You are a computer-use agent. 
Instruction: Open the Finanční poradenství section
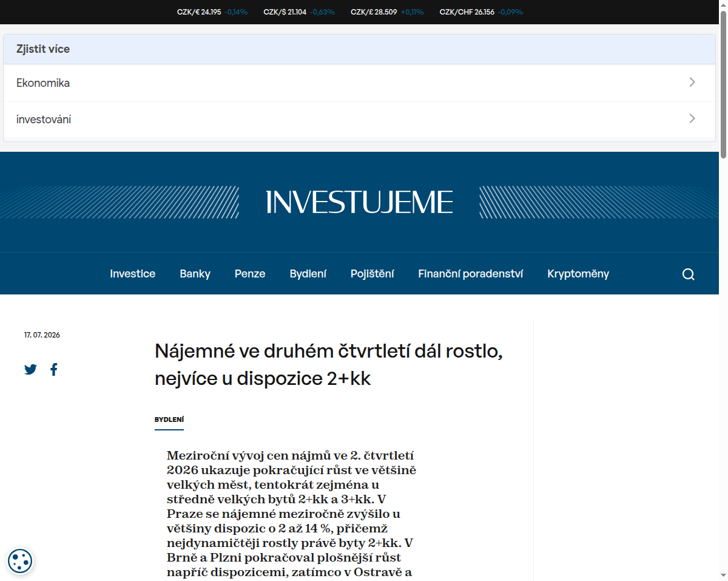pos(471,274)
